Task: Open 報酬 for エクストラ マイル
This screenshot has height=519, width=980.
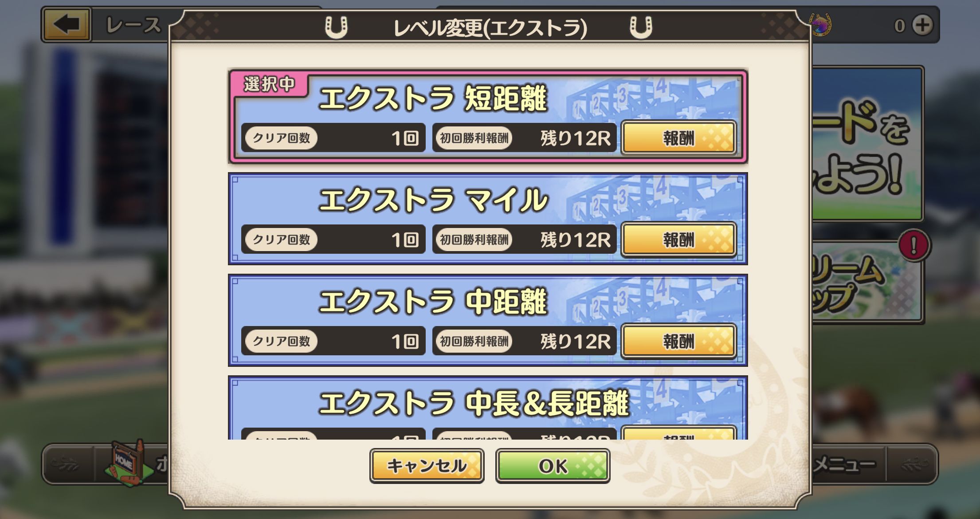Action: pos(678,240)
